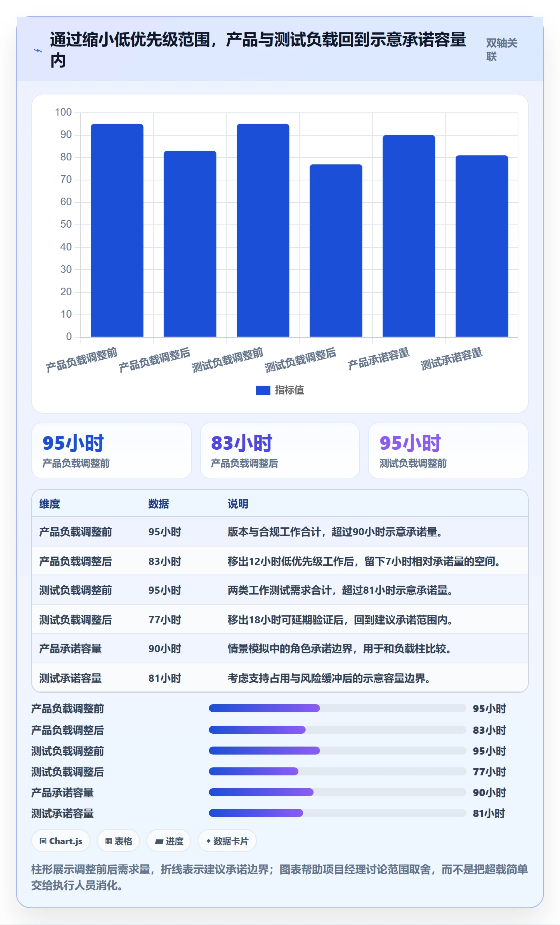Click the 77小时 cell in the table
Screen dimensions: 560x925
(x=165, y=620)
